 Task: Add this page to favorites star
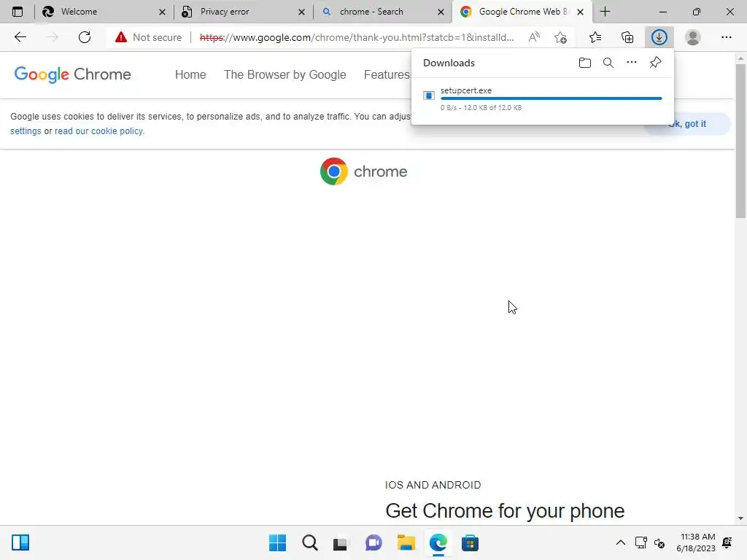pyautogui.click(x=561, y=37)
